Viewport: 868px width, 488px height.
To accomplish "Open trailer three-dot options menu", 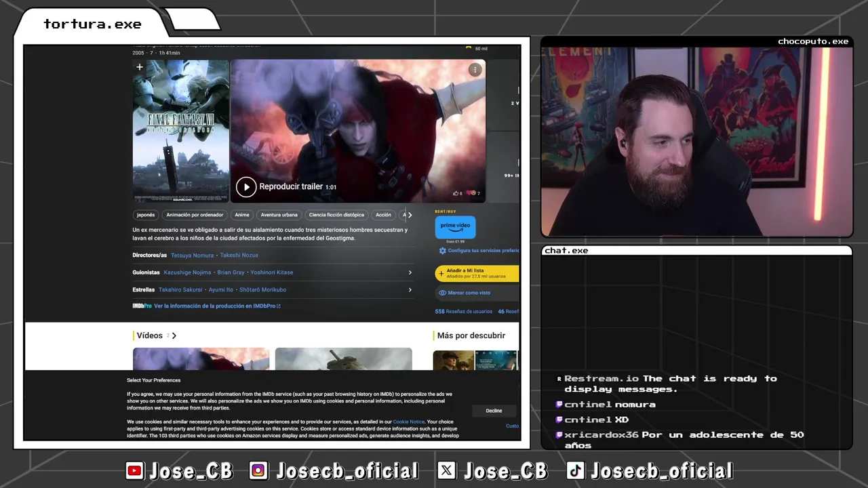I will click(475, 69).
